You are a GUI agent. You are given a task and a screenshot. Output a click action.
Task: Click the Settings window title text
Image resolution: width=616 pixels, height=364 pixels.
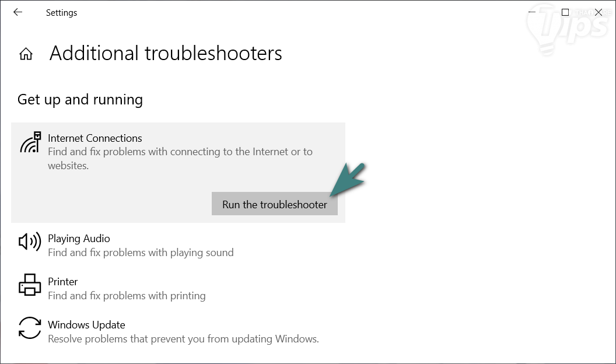(x=61, y=13)
